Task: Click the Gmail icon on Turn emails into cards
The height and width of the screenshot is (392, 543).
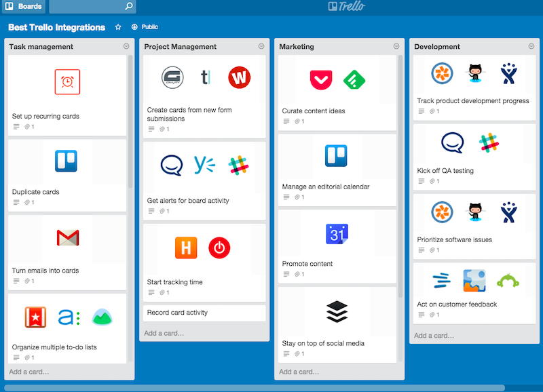Action: point(68,237)
